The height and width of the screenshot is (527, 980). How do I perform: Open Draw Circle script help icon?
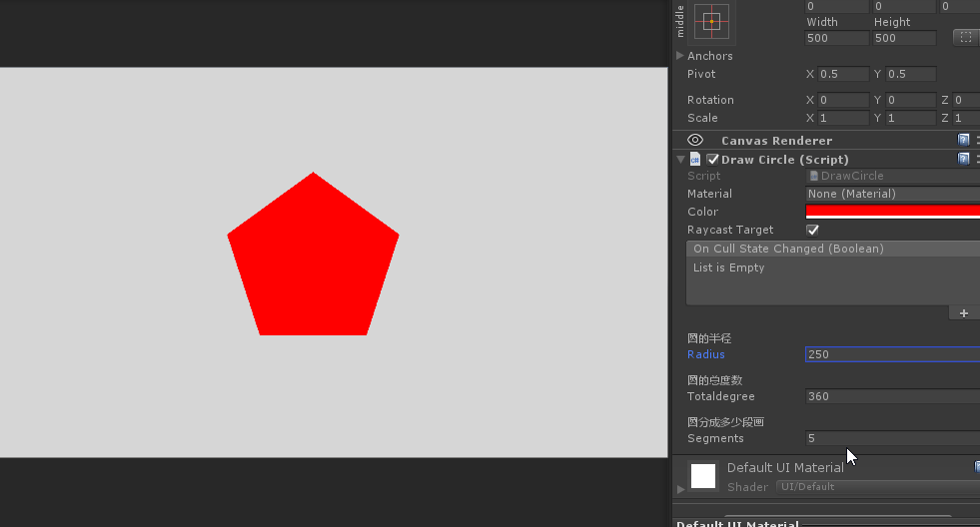pos(963,159)
